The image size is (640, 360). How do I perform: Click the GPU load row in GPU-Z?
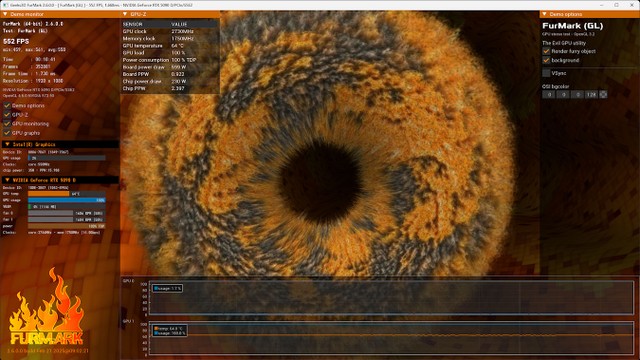[x=170, y=53]
